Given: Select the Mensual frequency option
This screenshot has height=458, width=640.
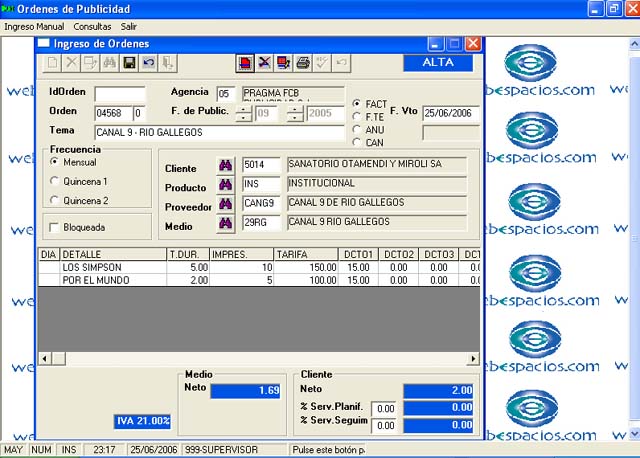Looking at the screenshot, I should [x=55, y=162].
